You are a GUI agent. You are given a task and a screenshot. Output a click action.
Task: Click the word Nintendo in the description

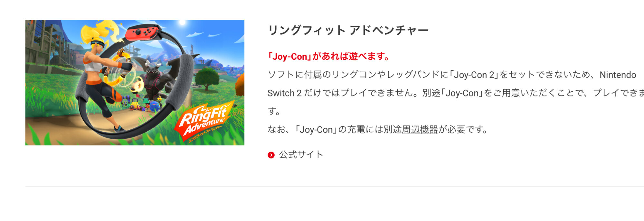click(x=618, y=75)
